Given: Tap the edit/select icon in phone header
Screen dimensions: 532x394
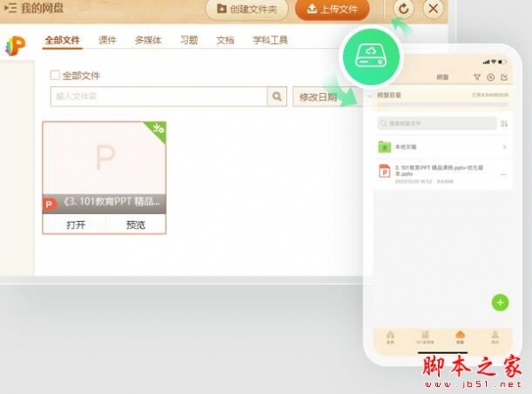Looking at the screenshot, I should [x=505, y=77].
